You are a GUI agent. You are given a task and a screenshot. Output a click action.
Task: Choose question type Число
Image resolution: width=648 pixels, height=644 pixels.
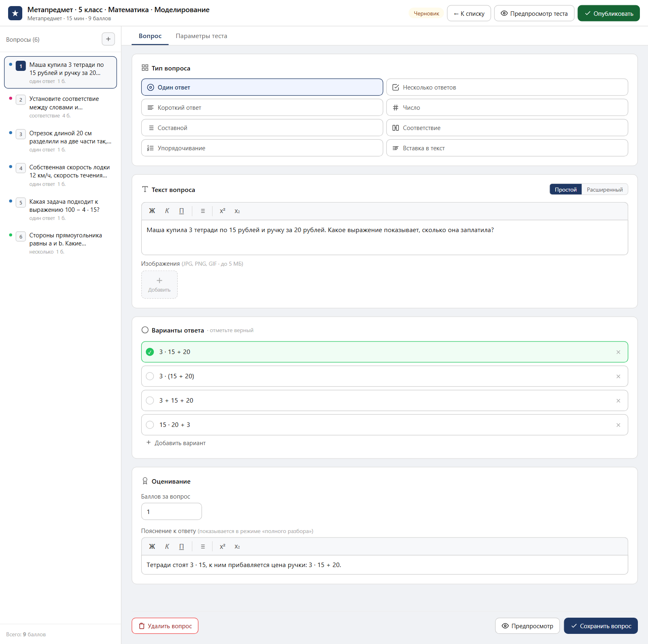(507, 107)
